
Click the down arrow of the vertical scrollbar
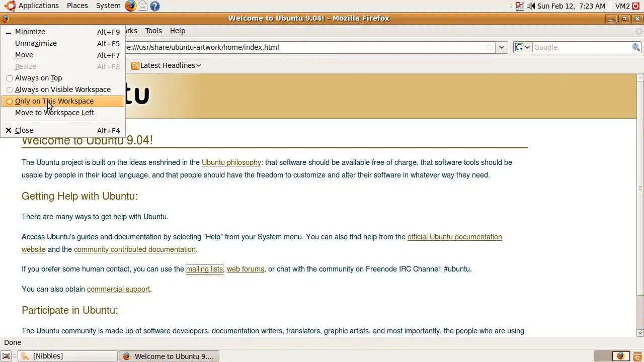[x=640, y=333]
